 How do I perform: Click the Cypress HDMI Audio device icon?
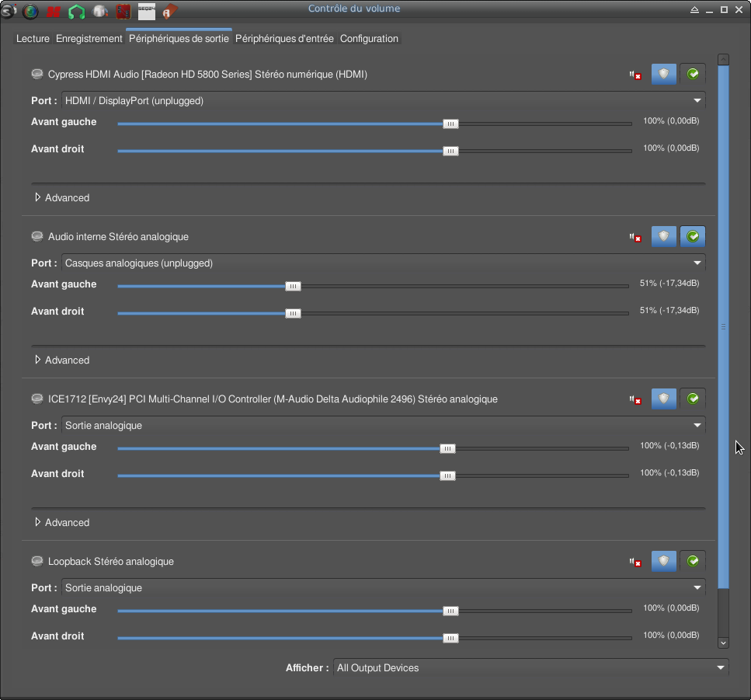click(x=37, y=75)
